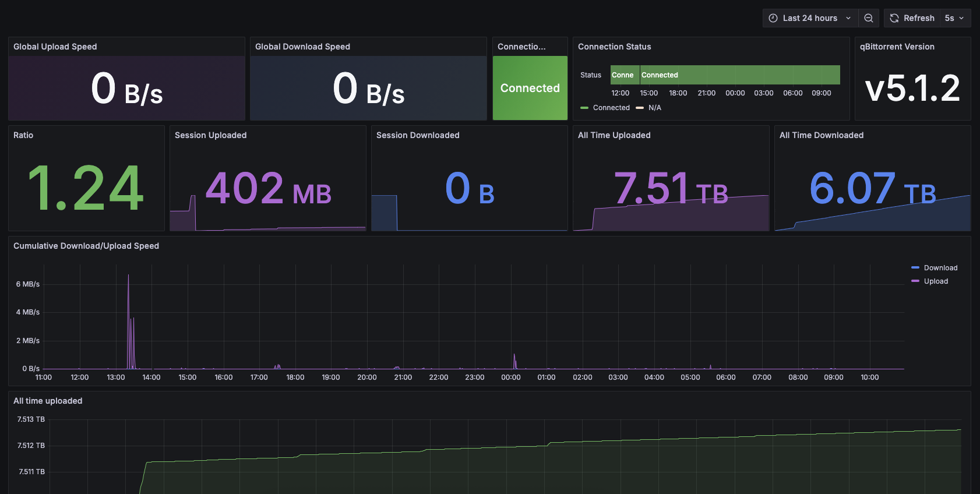Click the zoom out time range magnifier icon
980x494 pixels.
pos(868,18)
